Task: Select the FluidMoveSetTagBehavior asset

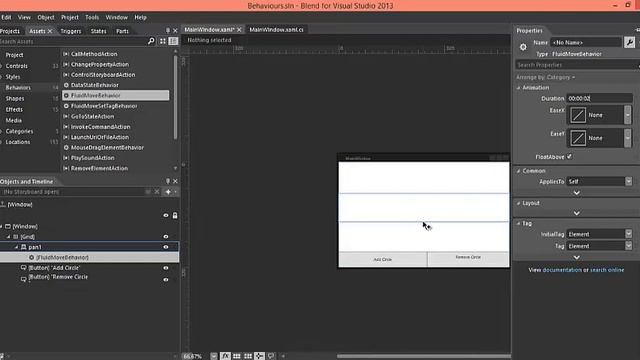Action: pos(104,106)
